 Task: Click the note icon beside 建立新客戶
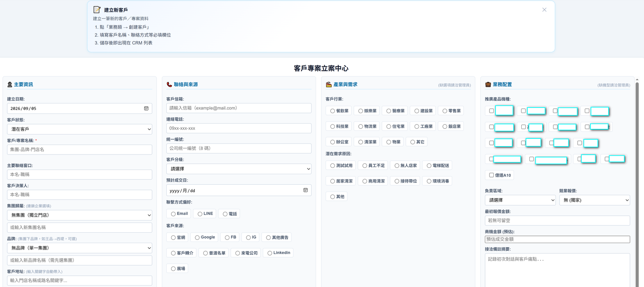click(97, 10)
